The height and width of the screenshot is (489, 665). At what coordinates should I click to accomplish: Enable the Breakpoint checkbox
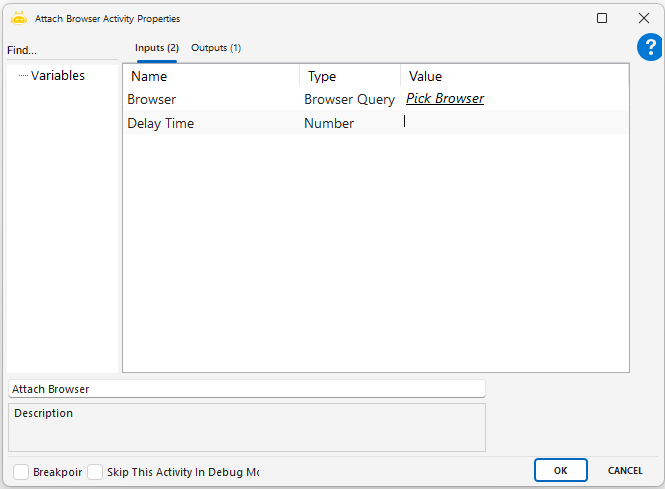pyautogui.click(x=21, y=472)
